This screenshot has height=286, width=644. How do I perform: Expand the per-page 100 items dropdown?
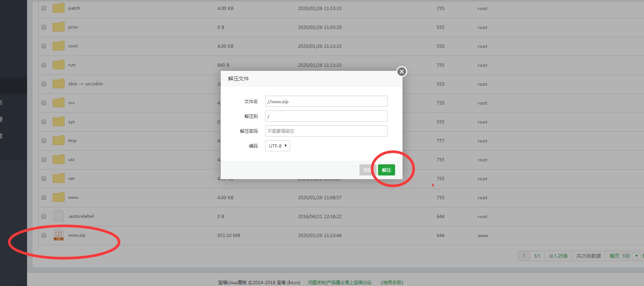coord(631,256)
